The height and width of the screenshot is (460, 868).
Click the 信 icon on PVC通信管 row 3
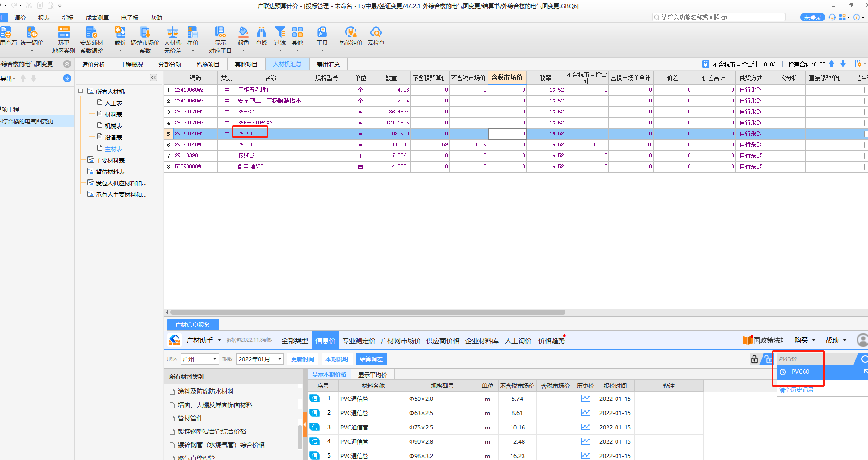[314, 427]
